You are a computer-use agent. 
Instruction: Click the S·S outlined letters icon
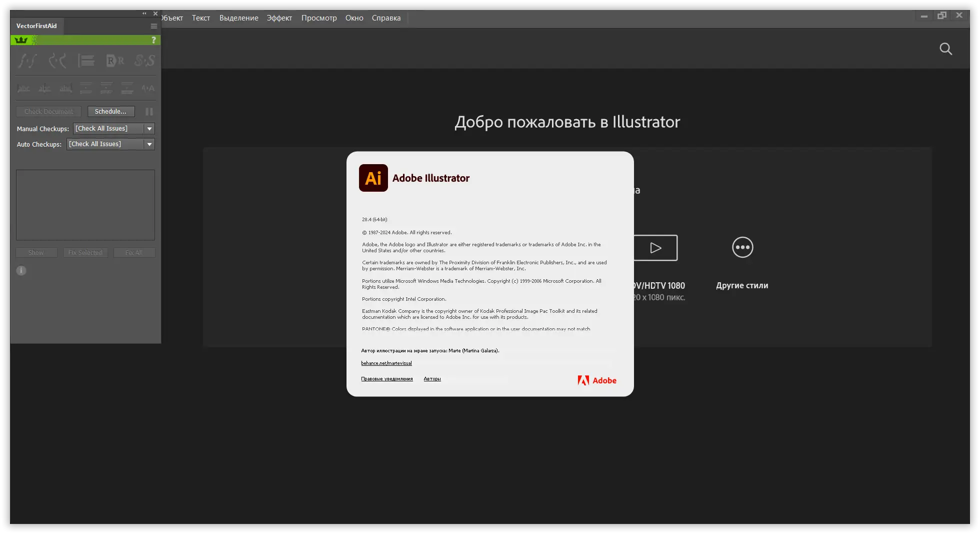click(x=144, y=61)
